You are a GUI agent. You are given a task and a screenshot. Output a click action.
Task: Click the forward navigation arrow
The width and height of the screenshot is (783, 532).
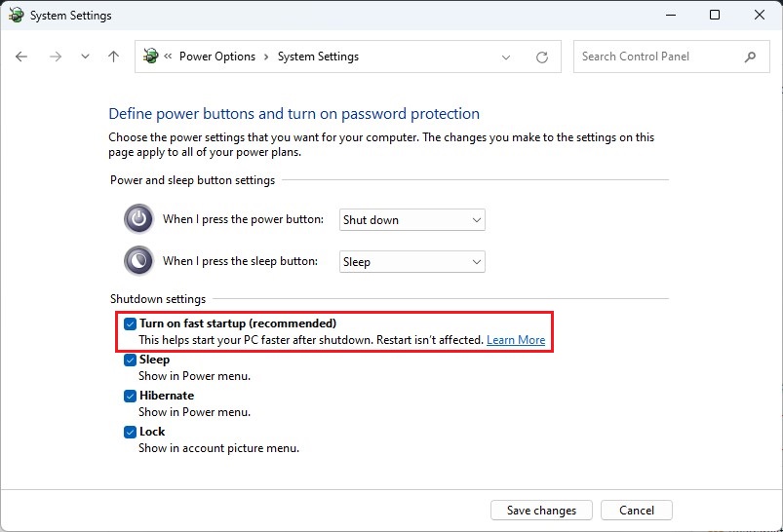pyautogui.click(x=56, y=57)
